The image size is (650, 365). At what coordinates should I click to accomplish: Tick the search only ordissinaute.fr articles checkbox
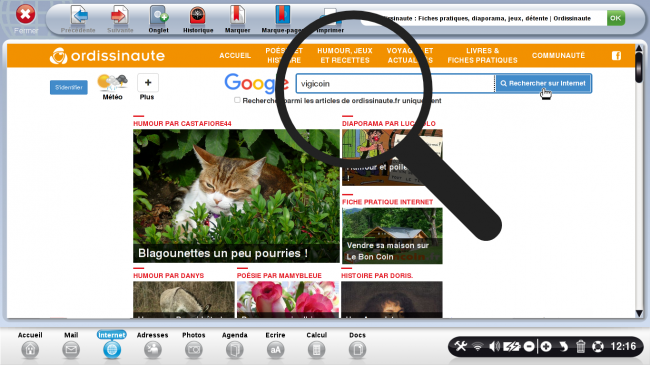237,100
